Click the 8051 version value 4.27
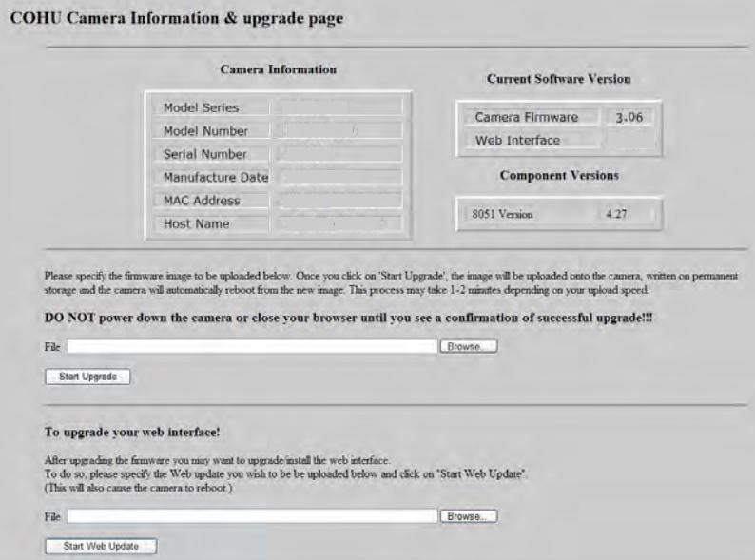Screen dimensions: 755x560 (616, 214)
